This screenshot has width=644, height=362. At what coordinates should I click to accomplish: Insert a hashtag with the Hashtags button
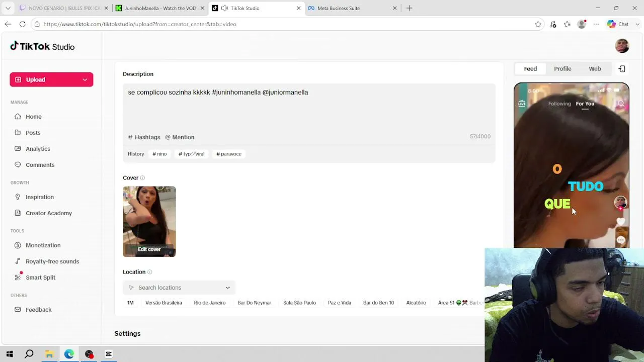tap(144, 137)
